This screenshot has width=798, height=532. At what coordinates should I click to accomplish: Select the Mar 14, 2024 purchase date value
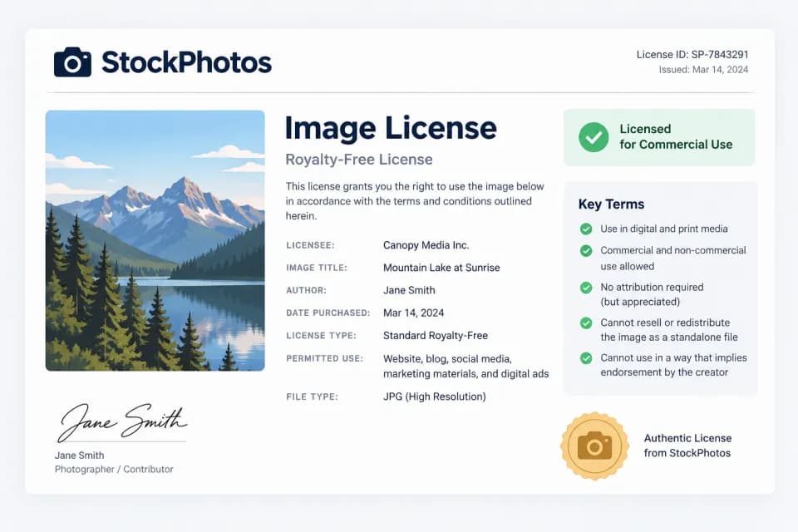pos(413,313)
